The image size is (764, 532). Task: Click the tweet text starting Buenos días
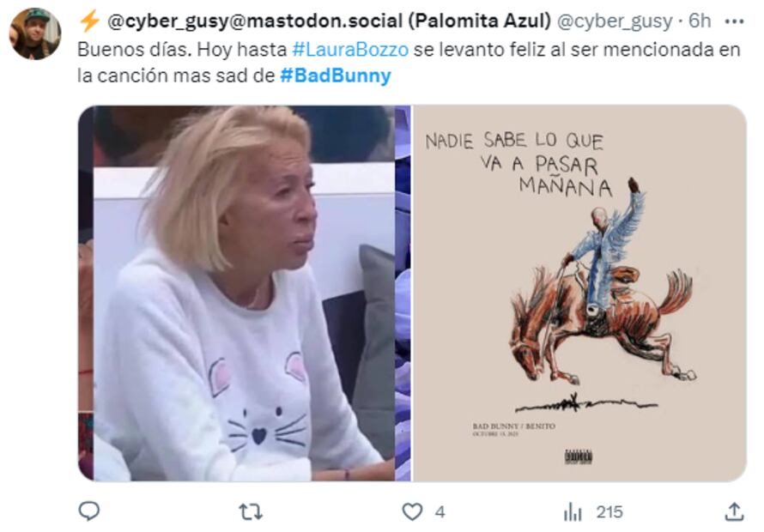tap(409, 63)
